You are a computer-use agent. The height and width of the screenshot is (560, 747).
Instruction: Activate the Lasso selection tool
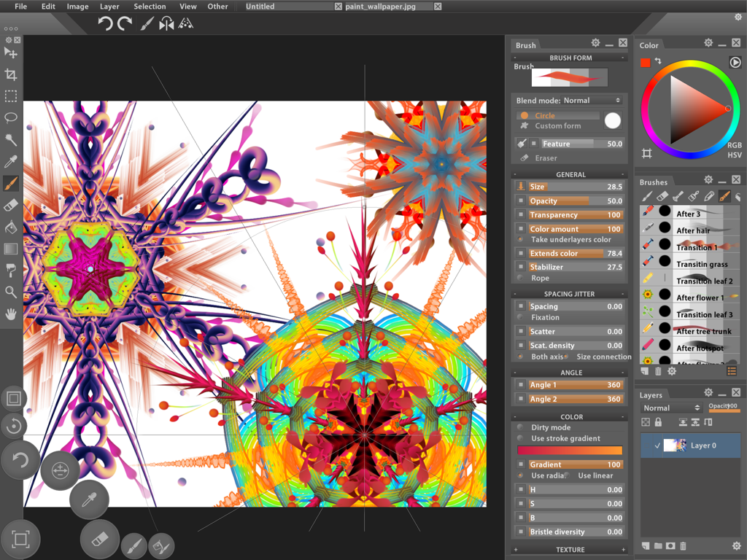pos(11,118)
